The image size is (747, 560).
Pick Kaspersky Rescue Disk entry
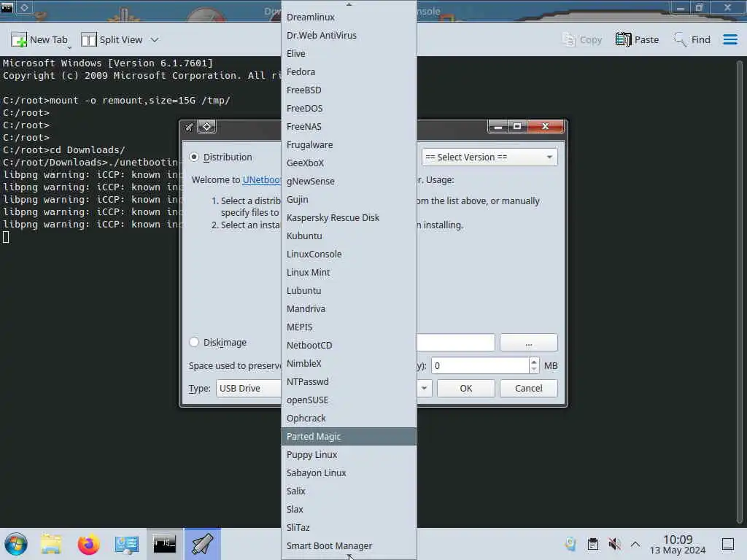pos(349,217)
